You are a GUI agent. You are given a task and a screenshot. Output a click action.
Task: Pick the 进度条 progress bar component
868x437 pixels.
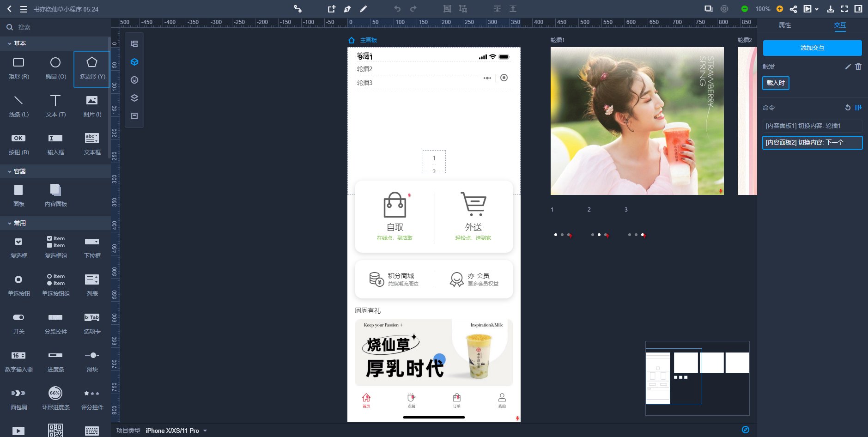(x=55, y=361)
